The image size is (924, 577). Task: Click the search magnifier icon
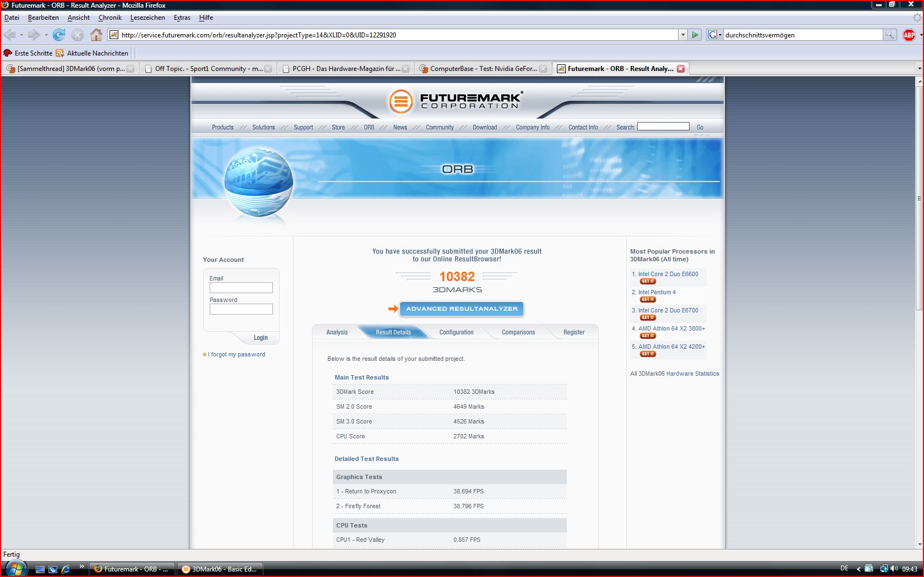coord(889,35)
